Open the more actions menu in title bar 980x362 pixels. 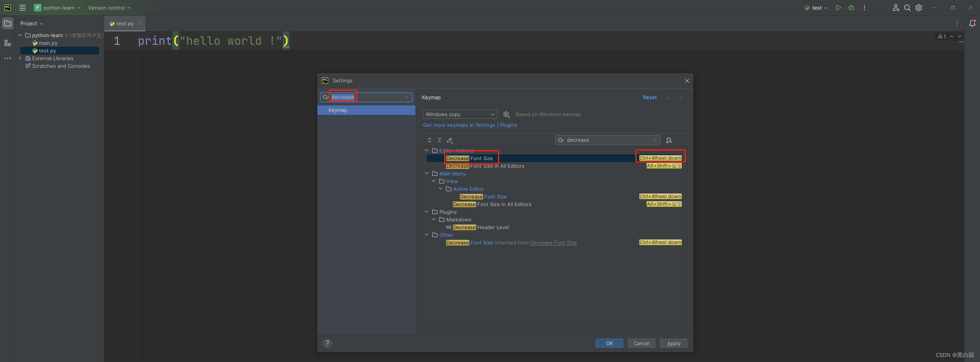coord(864,8)
